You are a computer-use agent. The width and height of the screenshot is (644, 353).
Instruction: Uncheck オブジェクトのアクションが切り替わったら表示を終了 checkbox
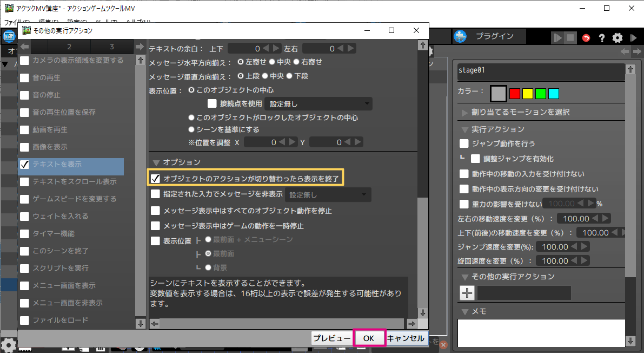(156, 178)
